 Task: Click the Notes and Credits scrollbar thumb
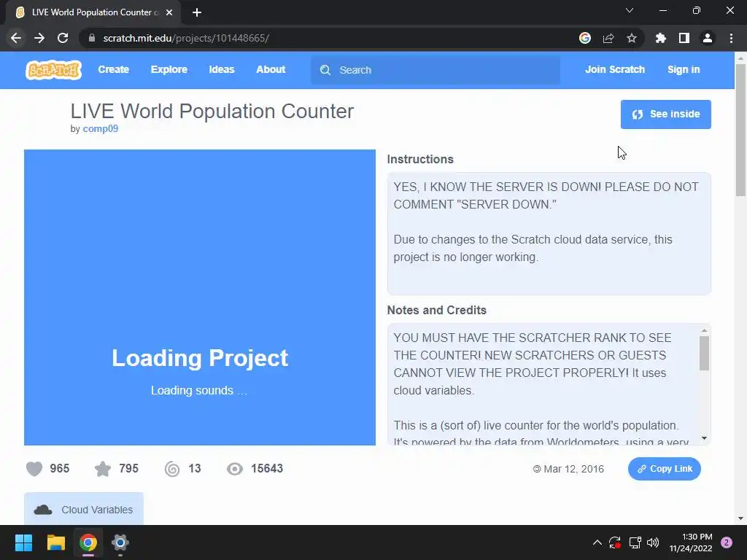pos(704,353)
